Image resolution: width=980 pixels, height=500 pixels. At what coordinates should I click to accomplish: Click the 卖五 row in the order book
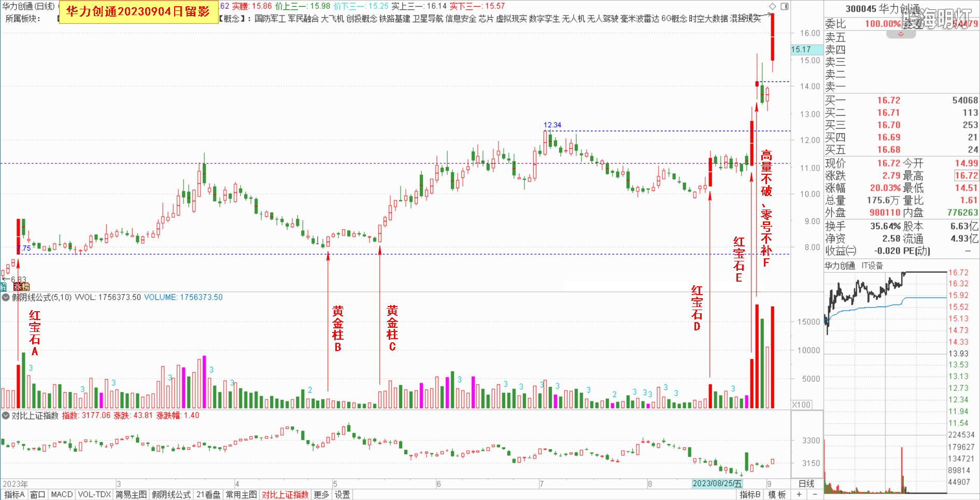pos(901,37)
